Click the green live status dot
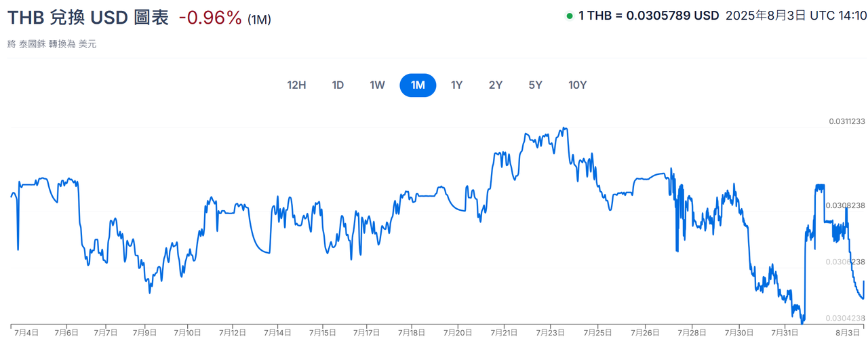This screenshot has width=868, height=341. (569, 16)
